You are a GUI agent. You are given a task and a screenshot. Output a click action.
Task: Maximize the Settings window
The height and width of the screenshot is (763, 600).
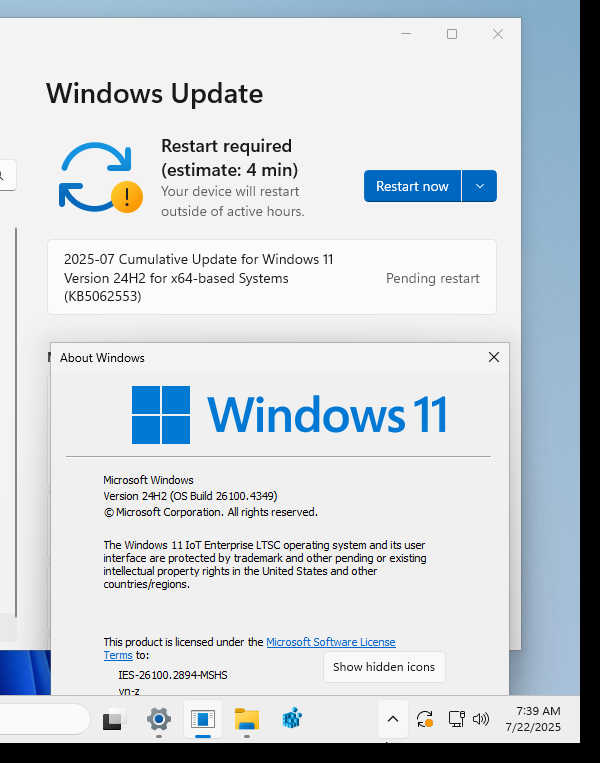coord(452,34)
